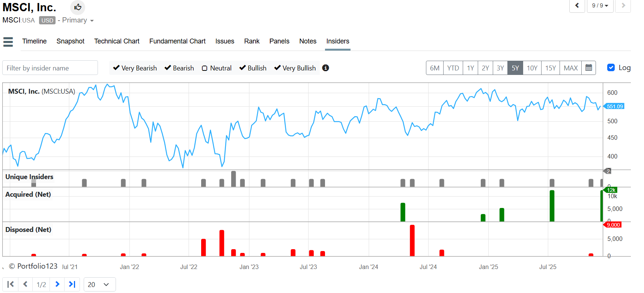Image resolution: width=644 pixels, height=293 pixels.
Task: Enable the Neutral sentiment filter
Action: point(205,68)
